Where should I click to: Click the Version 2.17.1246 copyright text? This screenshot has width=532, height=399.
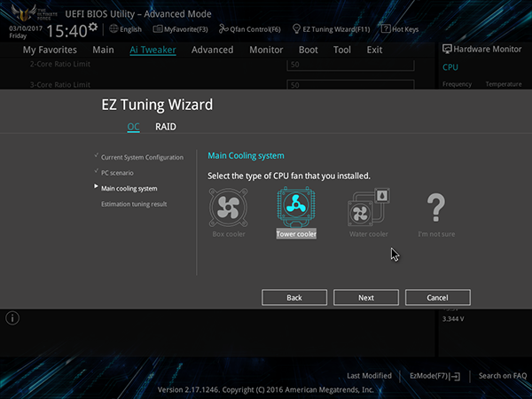click(x=266, y=389)
